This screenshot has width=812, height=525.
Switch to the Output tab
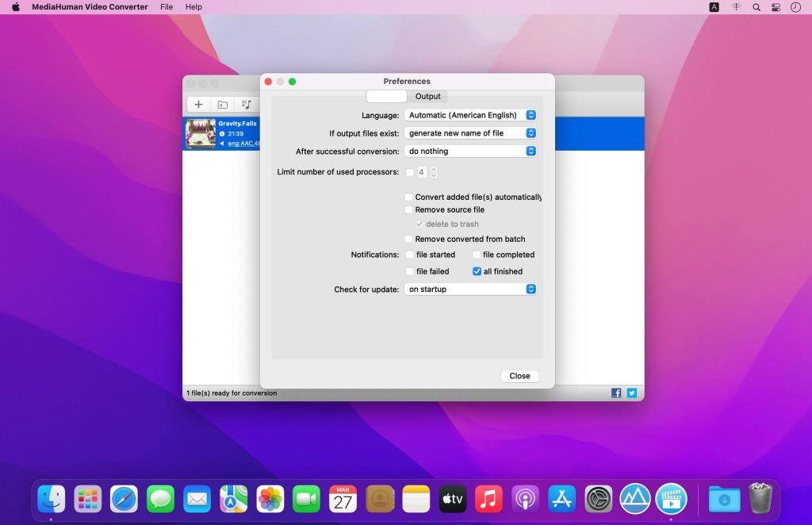pos(427,96)
